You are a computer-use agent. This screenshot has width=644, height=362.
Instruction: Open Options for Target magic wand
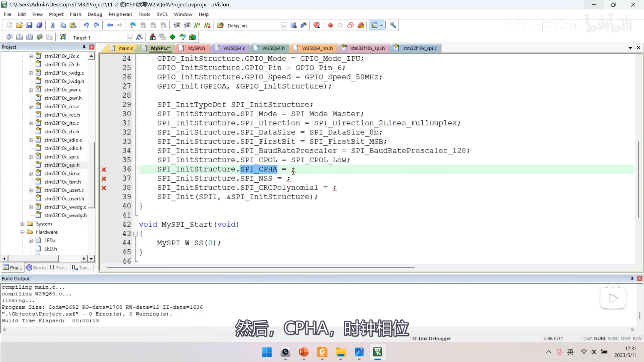pos(139,37)
